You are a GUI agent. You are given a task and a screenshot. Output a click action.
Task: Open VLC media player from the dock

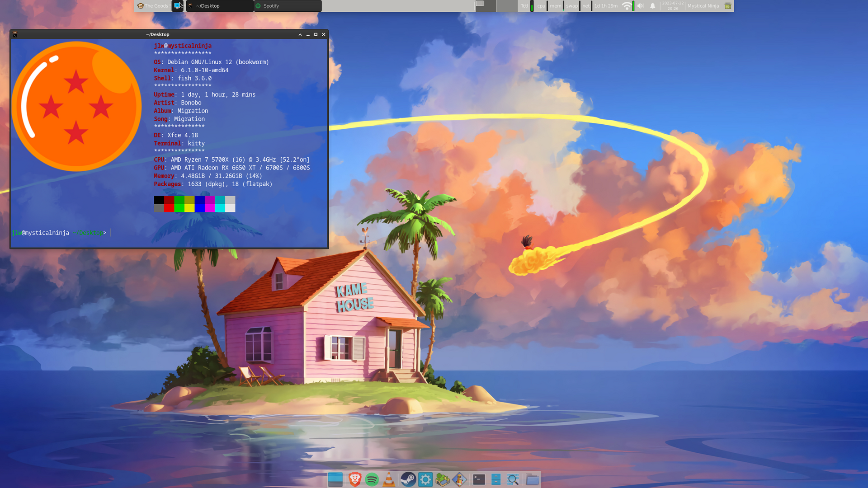[x=389, y=479]
